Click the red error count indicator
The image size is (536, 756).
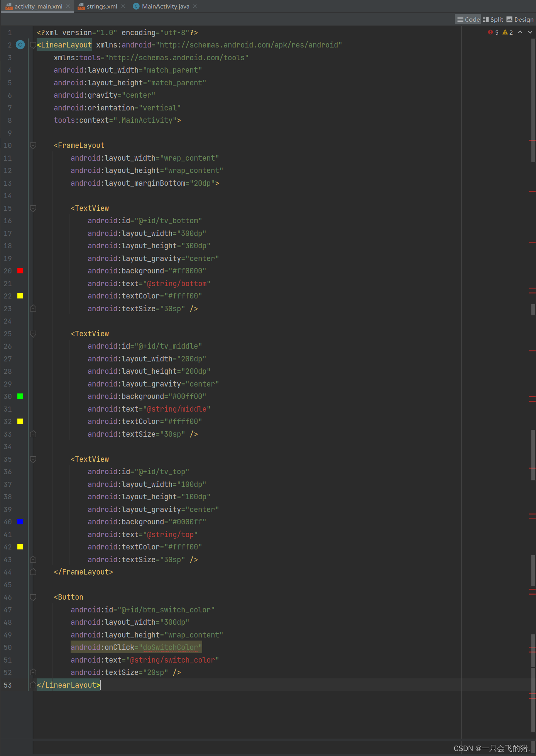coord(493,32)
